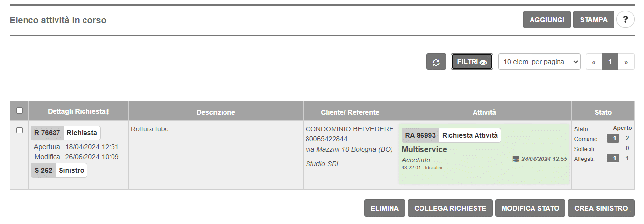
Task: Open the S 262 Sinistro tag
Action: pyautogui.click(x=59, y=170)
